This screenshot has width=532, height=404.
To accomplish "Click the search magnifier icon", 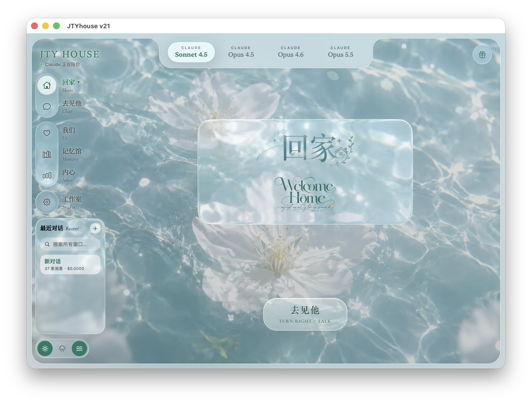I will pos(47,244).
